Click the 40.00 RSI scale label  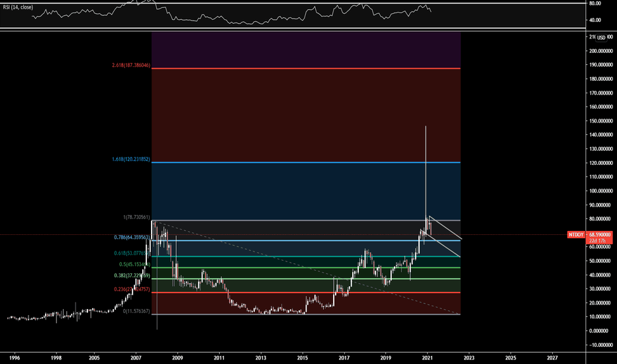coord(595,20)
